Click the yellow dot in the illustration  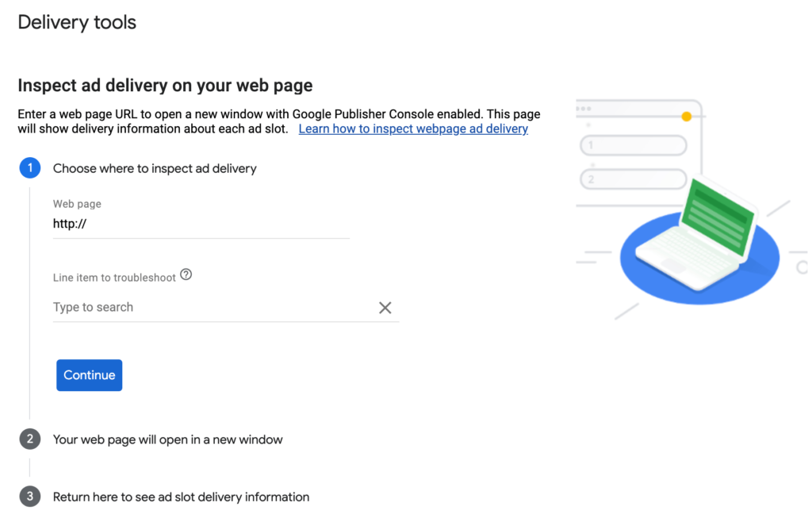(x=687, y=117)
